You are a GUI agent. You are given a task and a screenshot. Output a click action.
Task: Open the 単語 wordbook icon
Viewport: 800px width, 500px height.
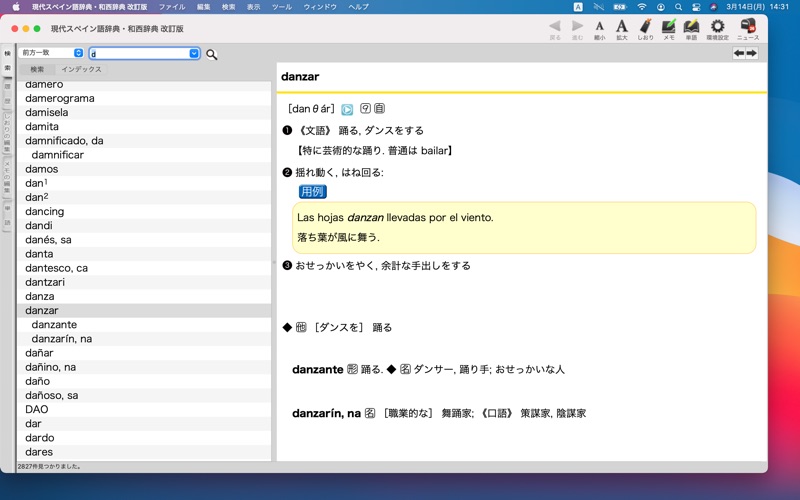(691, 27)
